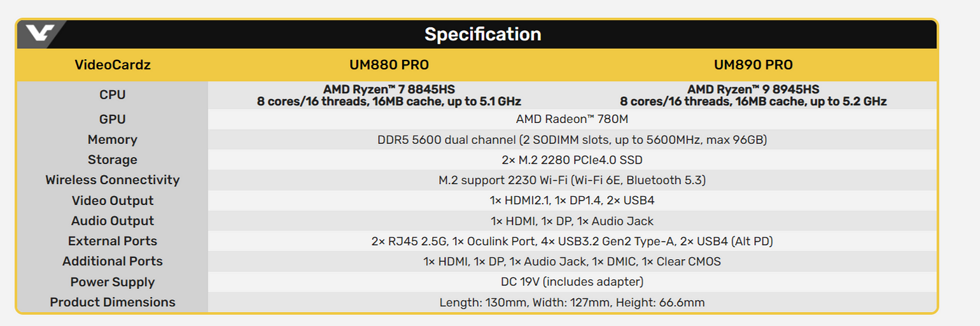Click the Wireless Connectivity row label
Screen dimensions: 980x326
point(113,180)
